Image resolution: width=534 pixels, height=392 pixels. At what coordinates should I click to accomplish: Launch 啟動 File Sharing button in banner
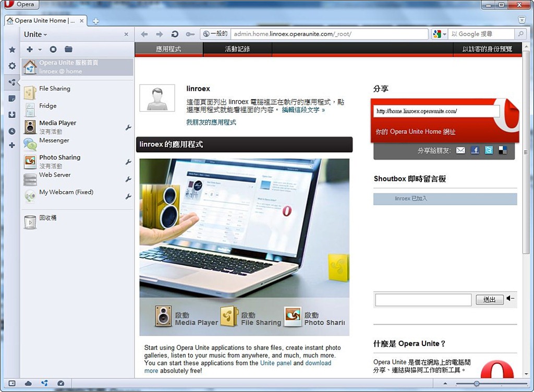click(251, 316)
